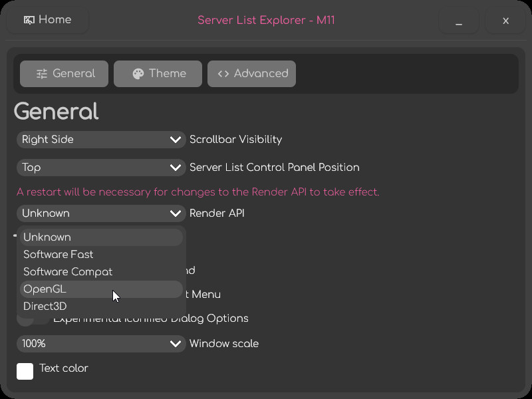Screen dimensions: 532x399
Task: Select OpenGL as the Render API
Action: (x=101, y=289)
